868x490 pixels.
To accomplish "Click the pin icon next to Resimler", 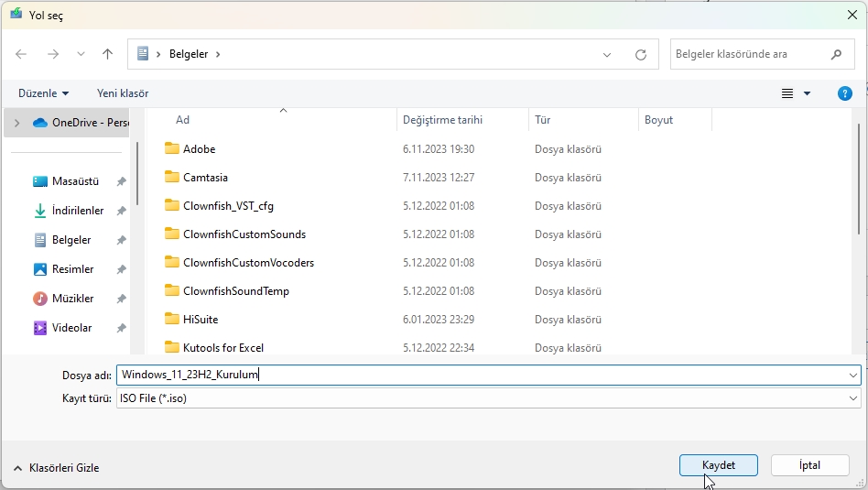I will (121, 269).
